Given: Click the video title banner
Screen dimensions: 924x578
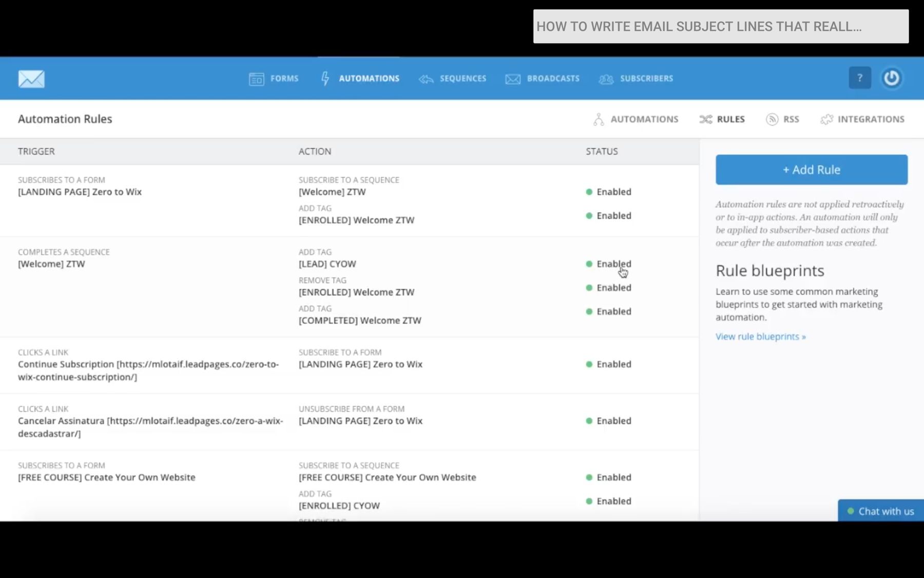Looking at the screenshot, I should click(x=721, y=26).
